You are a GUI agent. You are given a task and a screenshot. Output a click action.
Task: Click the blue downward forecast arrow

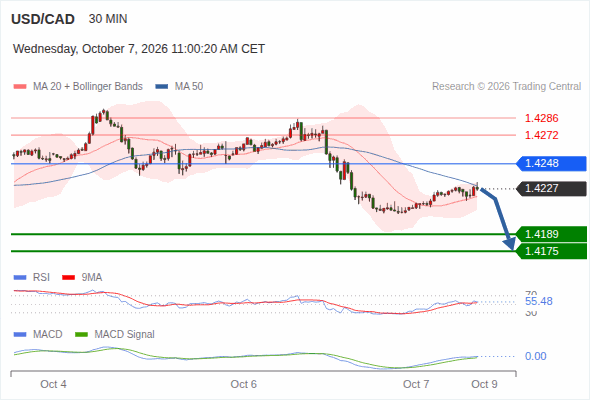(499, 219)
